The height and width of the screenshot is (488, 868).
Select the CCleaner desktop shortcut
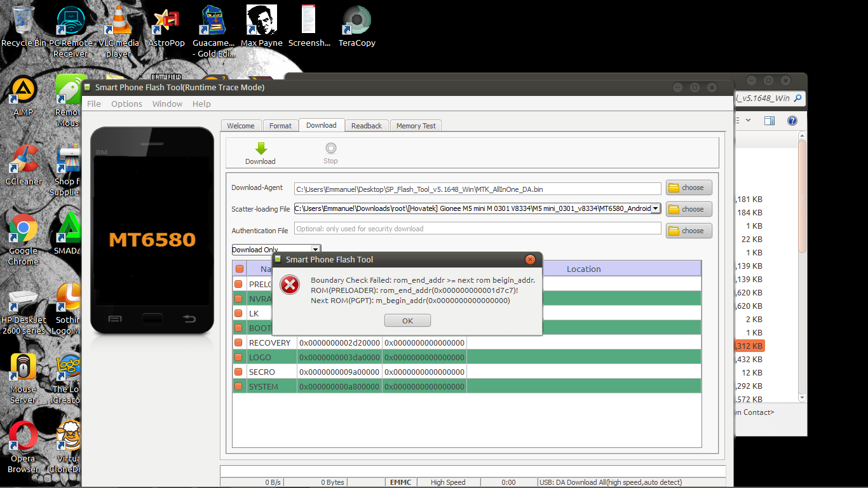[x=24, y=165]
